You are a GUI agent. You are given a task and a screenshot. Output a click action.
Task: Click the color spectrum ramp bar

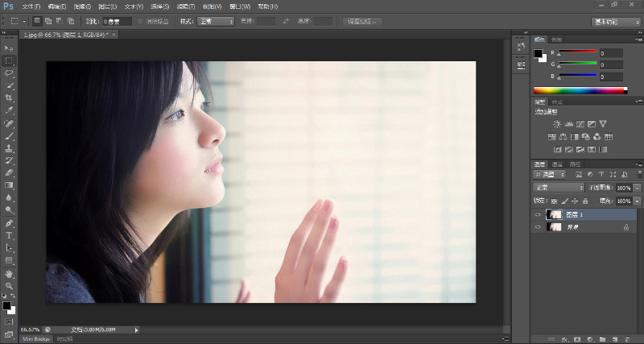point(580,90)
